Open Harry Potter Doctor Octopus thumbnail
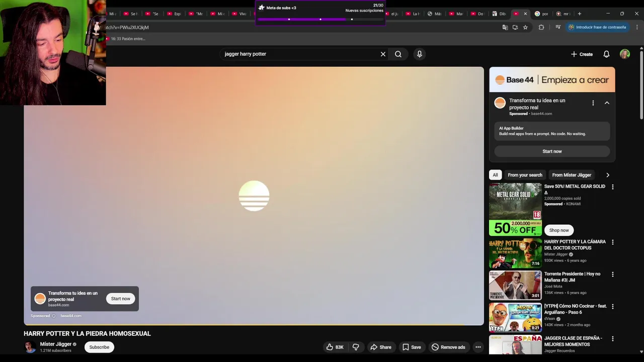This screenshot has height=362, width=644. (x=515, y=253)
